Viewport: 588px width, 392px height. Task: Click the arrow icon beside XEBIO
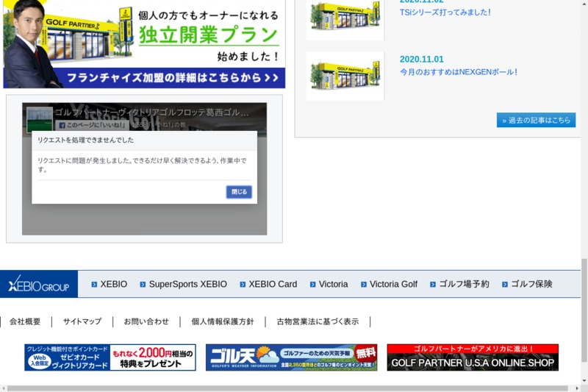tap(94, 285)
